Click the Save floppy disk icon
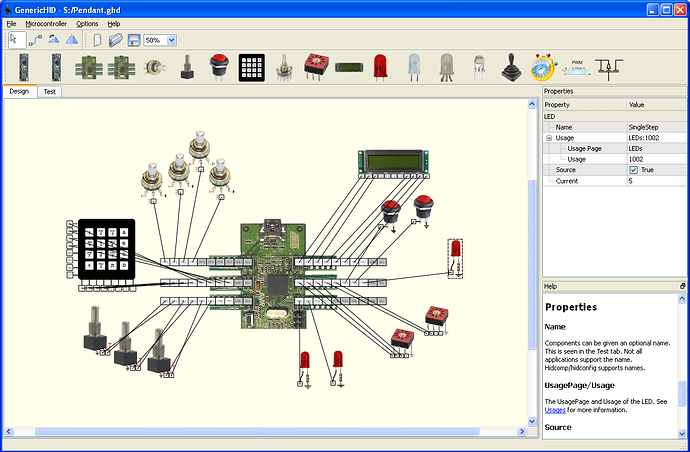 132,40
